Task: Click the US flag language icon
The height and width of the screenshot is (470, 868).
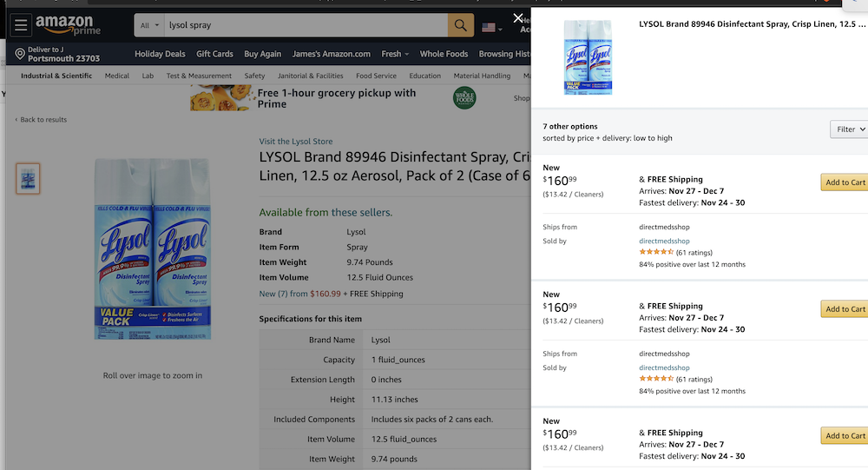Action: coord(490,28)
